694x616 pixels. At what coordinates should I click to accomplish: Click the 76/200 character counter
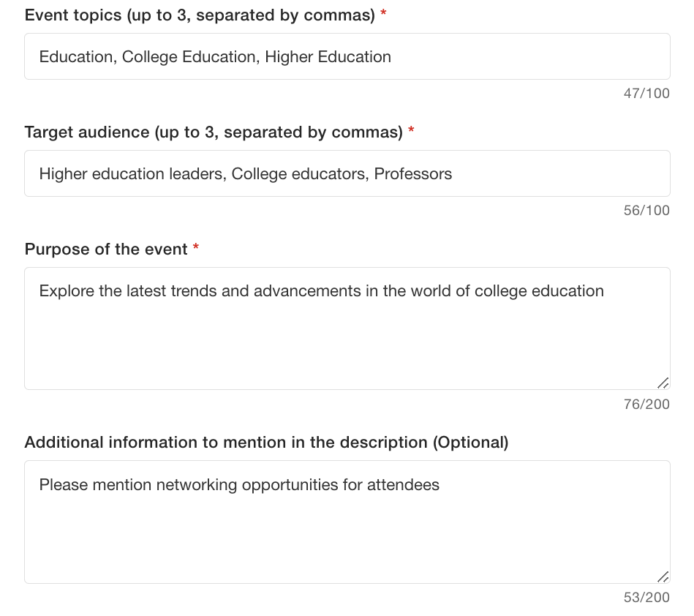pyautogui.click(x=646, y=404)
